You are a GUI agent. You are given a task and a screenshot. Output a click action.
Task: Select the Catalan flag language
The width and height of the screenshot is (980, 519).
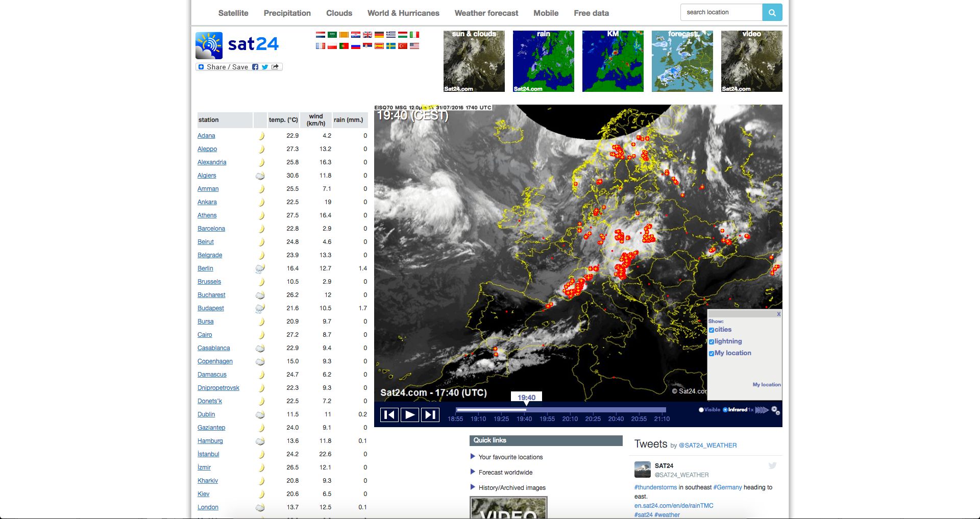[x=344, y=35]
